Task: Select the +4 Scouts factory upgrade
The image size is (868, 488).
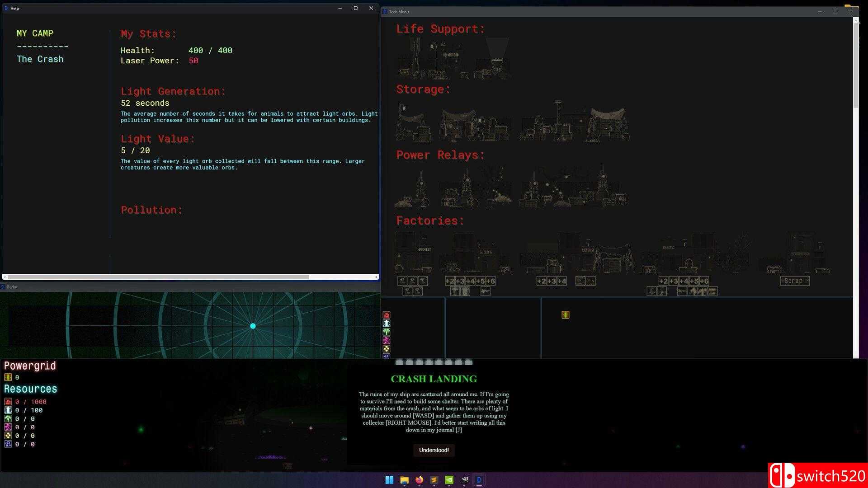Action: coord(470,281)
